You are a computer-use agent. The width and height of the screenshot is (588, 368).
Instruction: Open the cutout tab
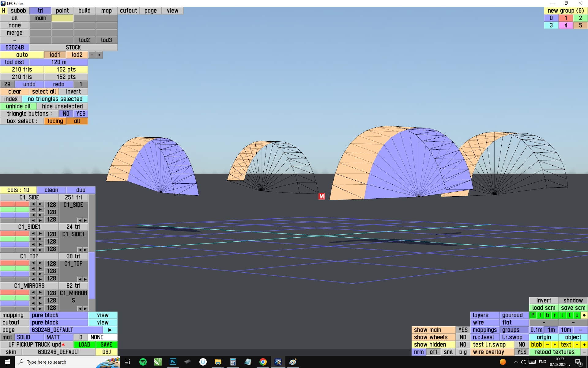128,11
